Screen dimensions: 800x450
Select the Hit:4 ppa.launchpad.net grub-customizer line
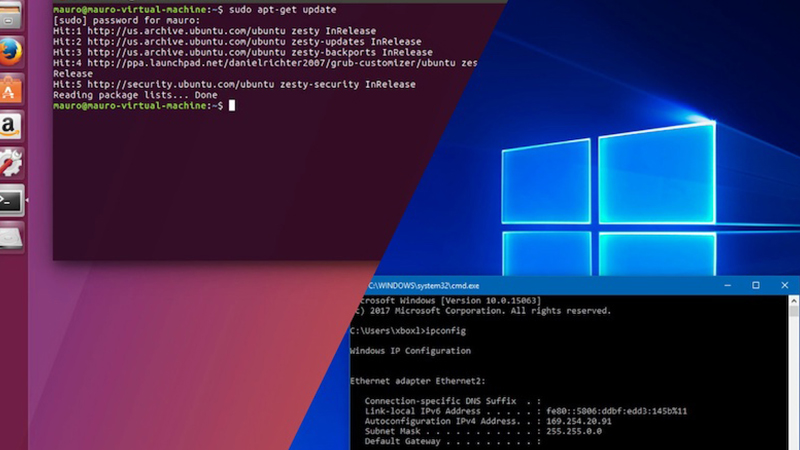click(x=265, y=63)
